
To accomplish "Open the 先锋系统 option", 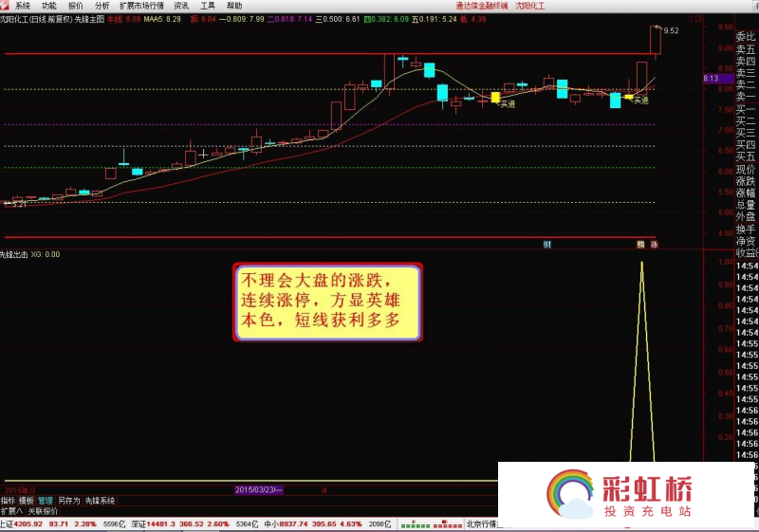I will 100,500.
